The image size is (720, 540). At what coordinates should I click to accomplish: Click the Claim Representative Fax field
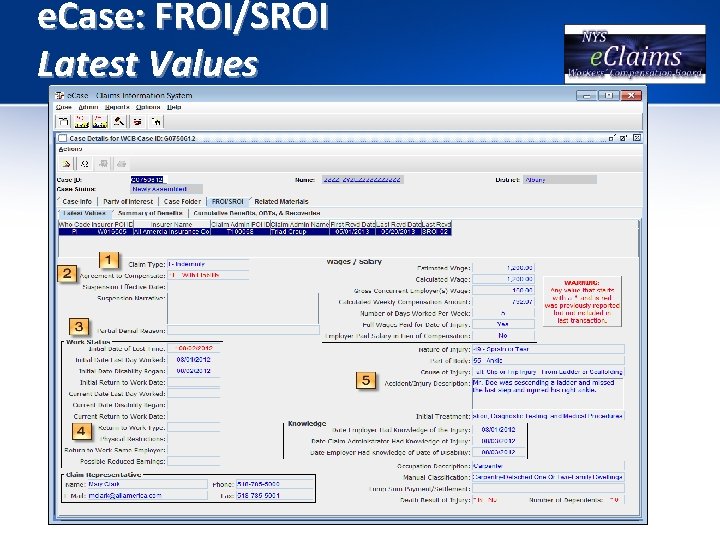pyautogui.click(x=275, y=495)
